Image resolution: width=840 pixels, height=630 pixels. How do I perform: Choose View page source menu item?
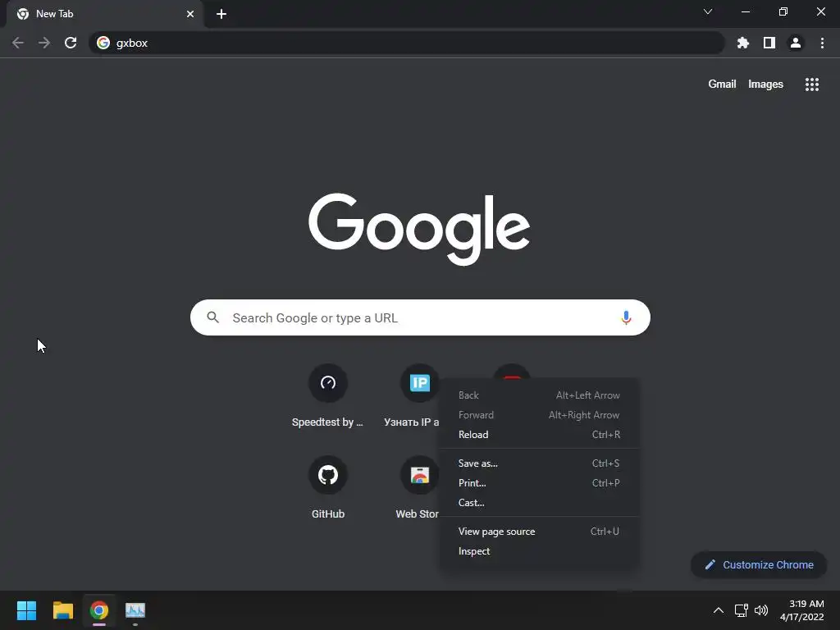tap(539, 532)
